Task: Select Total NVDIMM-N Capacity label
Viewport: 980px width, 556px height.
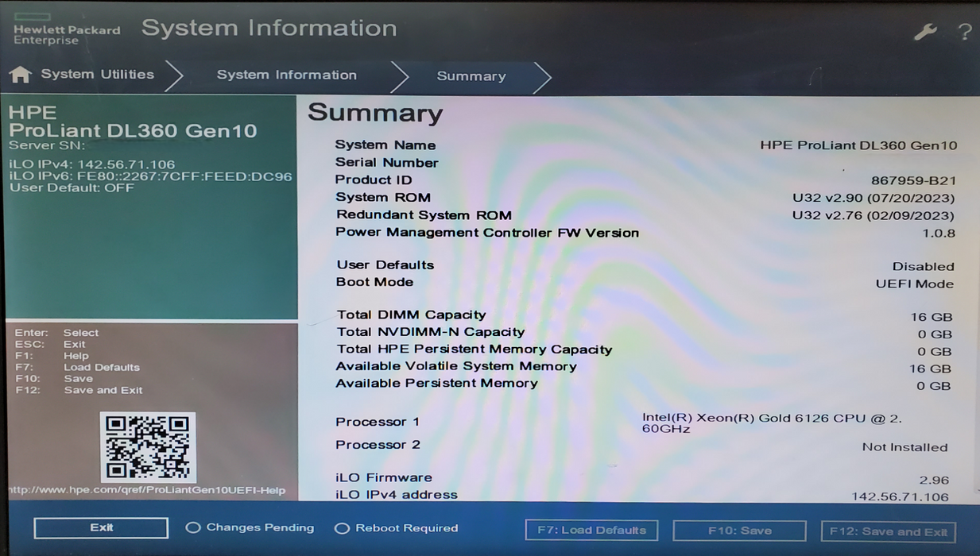Action: click(431, 332)
